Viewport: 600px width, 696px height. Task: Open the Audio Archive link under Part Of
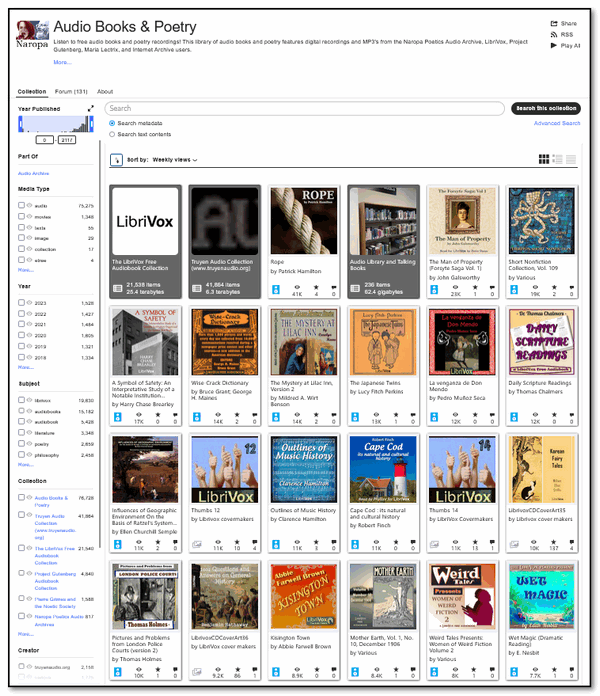[x=33, y=173]
